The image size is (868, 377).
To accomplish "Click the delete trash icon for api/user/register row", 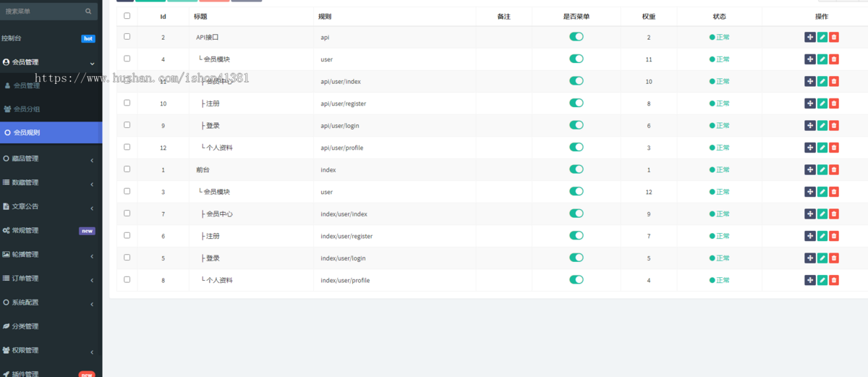I will coord(833,103).
